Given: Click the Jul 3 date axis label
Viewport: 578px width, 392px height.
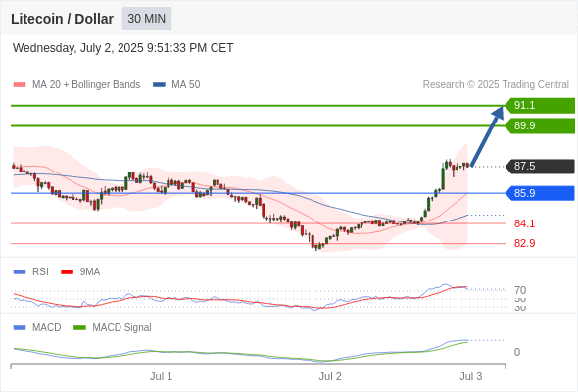Looking at the screenshot, I should point(471,376).
